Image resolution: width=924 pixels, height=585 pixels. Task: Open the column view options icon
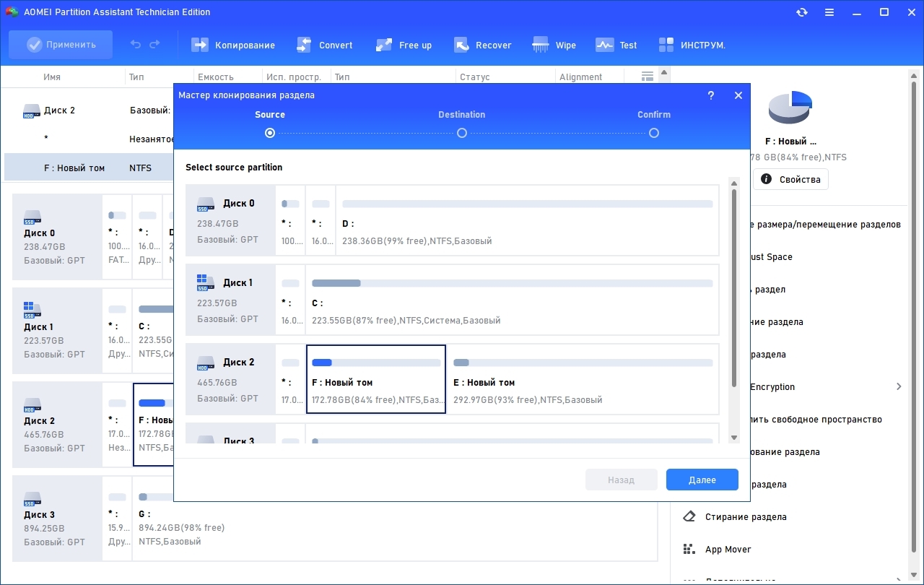(647, 77)
